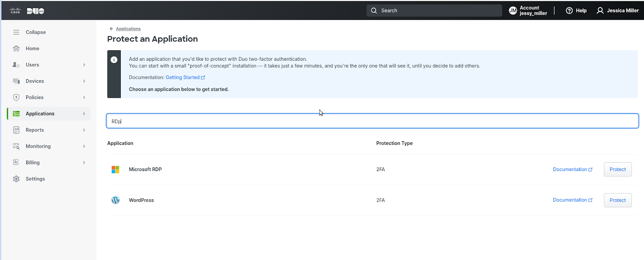Expand the Billing submenu chevron
The width and height of the screenshot is (644, 260).
[84, 163]
